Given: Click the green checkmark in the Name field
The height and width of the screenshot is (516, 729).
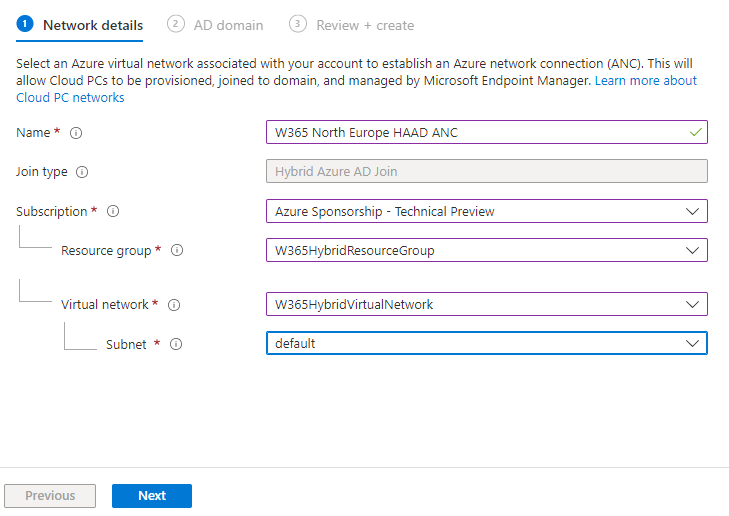Looking at the screenshot, I should click(x=696, y=132).
